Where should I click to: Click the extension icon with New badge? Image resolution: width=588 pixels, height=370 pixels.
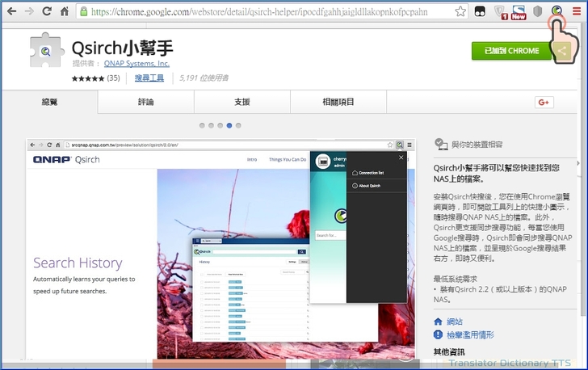pyautogui.click(x=519, y=11)
